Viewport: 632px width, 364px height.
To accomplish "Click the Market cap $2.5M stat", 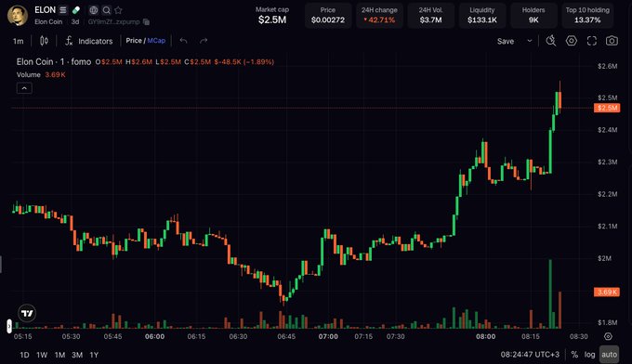I will 272,15.
